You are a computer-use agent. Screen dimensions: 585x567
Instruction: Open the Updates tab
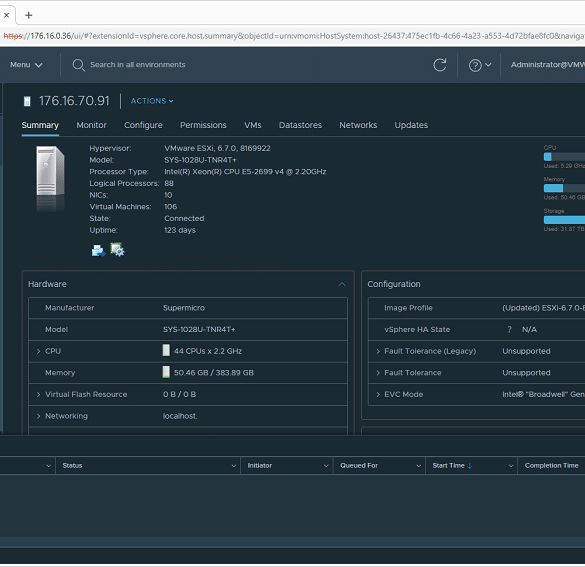[x=411, y=125]
